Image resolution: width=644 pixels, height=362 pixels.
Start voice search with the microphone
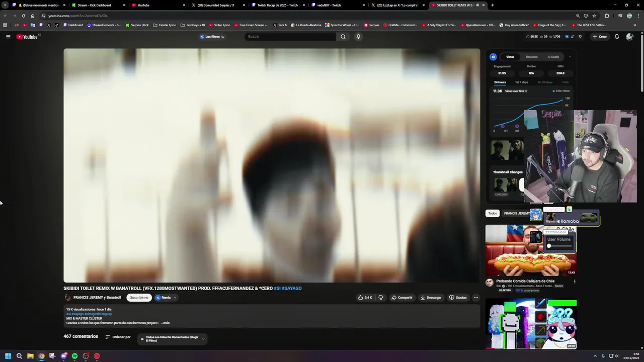358,37
